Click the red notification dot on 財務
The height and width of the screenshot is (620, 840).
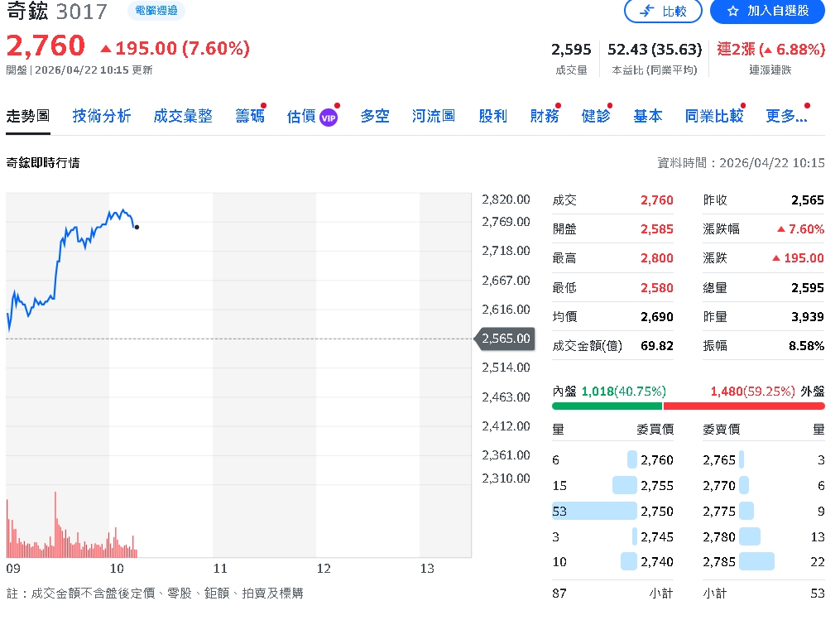(558, 104)
